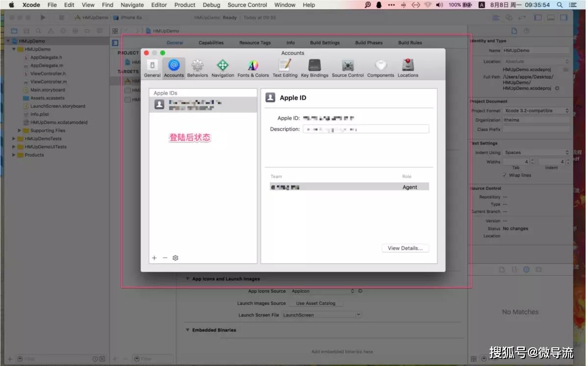The height and width of the screenshot is (366, 588).
Task: Open the Navigation preferences pane
Action: pyautogui.click(x=223, y=68)
